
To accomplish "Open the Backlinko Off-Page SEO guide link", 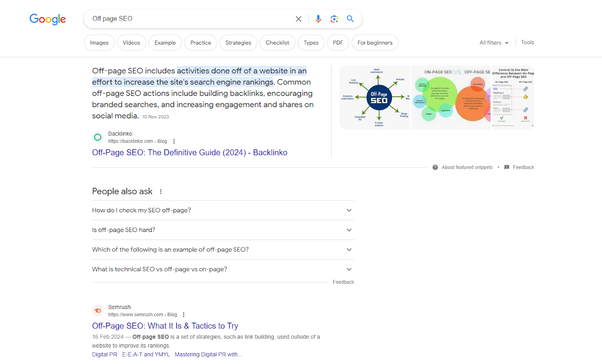I will coord(190,152).
